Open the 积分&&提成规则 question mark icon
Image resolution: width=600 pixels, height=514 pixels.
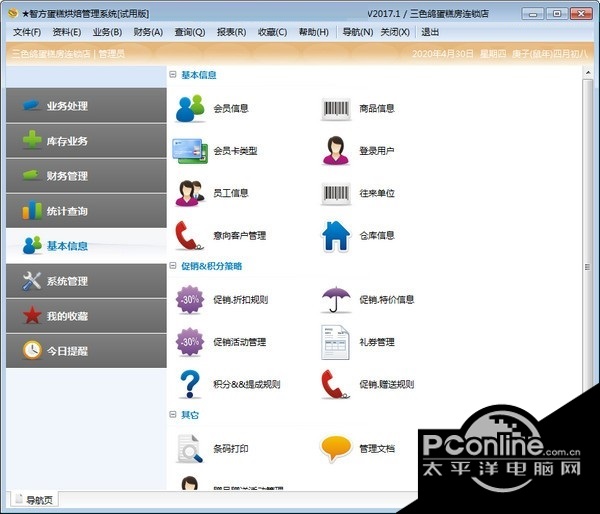tap(190, 384)
